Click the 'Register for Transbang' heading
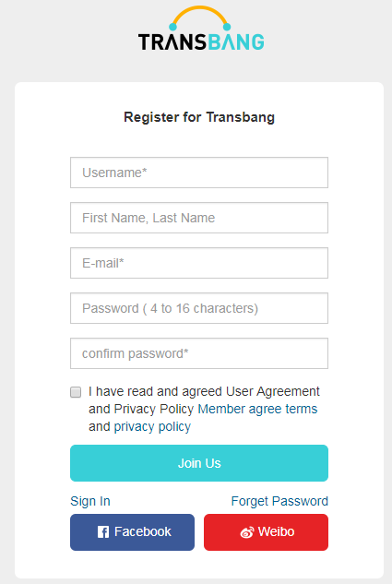Screen dimensions: 392x584 click(x=199, y=117)
